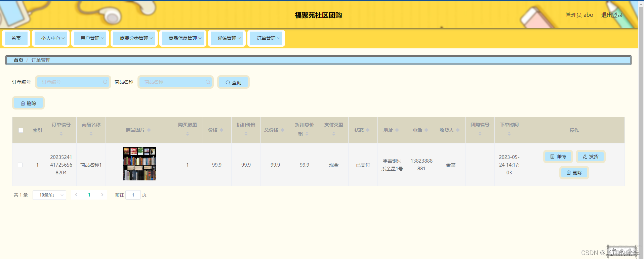Viewport: 644px width, 259px height.
Task: Click the search icon in order number field
Action: coord(105,82)
